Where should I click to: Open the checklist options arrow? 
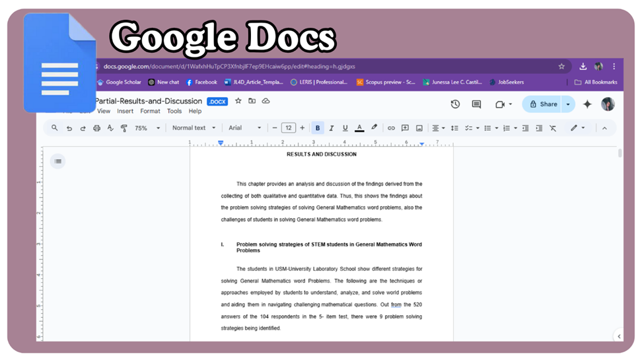click(478, 128)
